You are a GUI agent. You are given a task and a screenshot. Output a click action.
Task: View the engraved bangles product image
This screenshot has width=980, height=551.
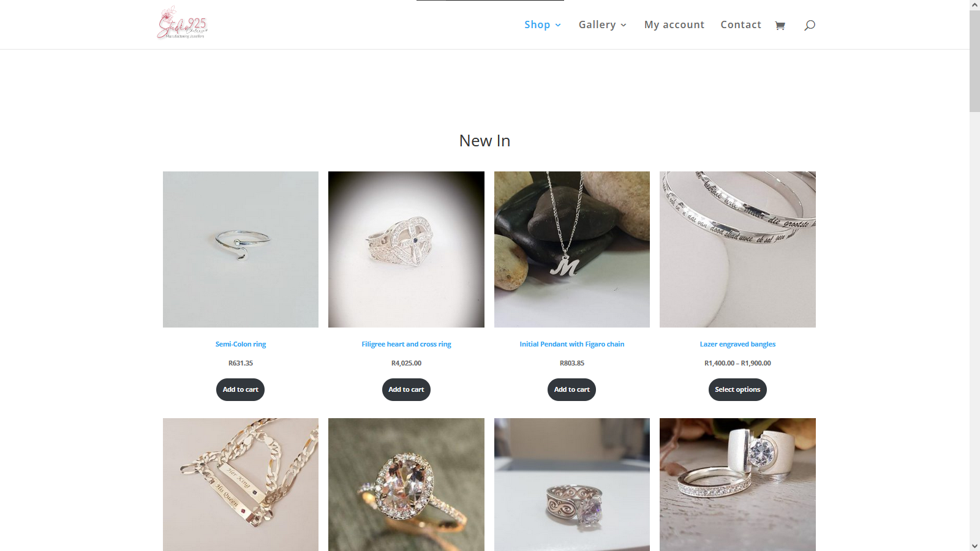click(x=737, y=249)
